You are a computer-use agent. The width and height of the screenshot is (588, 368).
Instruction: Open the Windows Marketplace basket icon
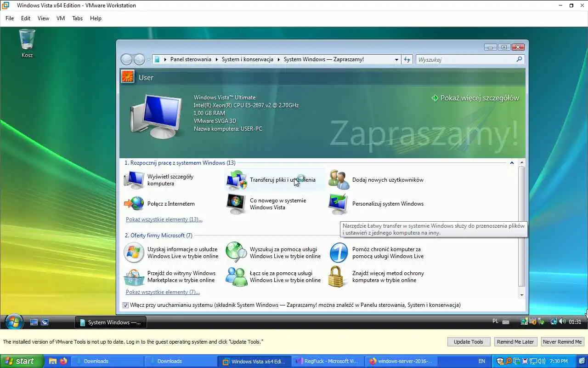tap(134, 276)
